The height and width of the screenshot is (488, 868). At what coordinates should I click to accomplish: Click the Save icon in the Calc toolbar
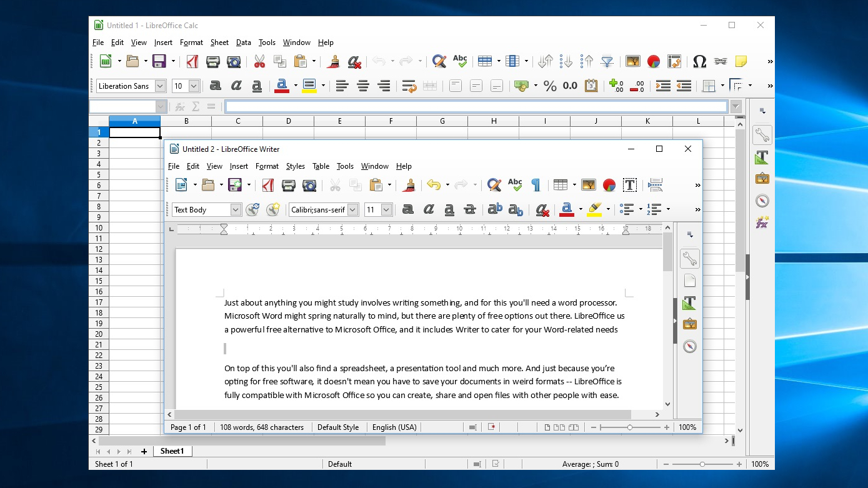(159, 61)
